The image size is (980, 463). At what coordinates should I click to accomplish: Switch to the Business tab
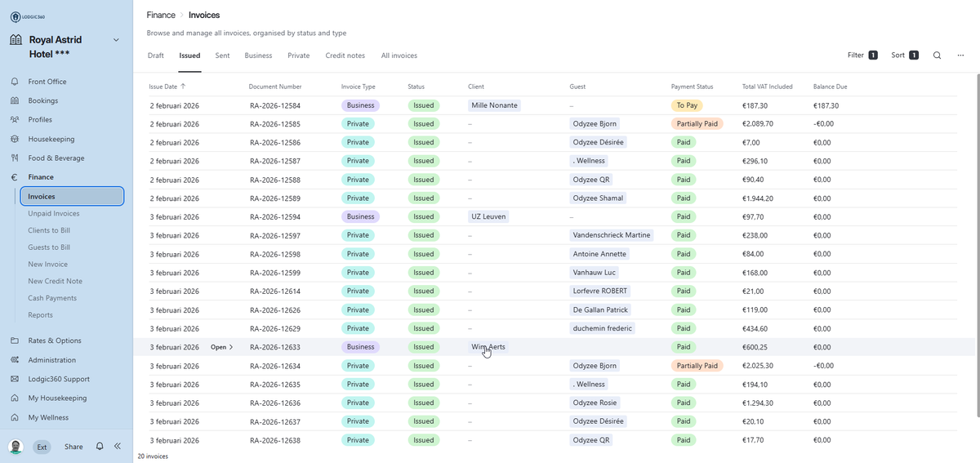pyautogui.click(x=258, y=56)
